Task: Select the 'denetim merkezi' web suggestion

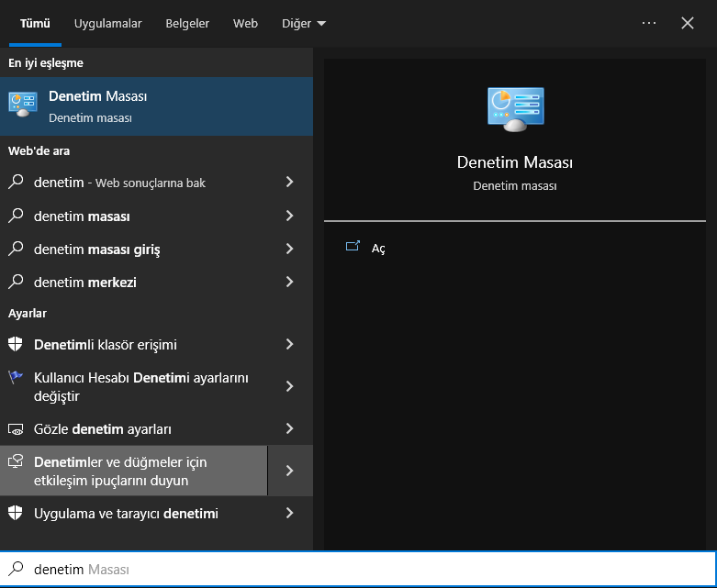Action: coord(133,282)
